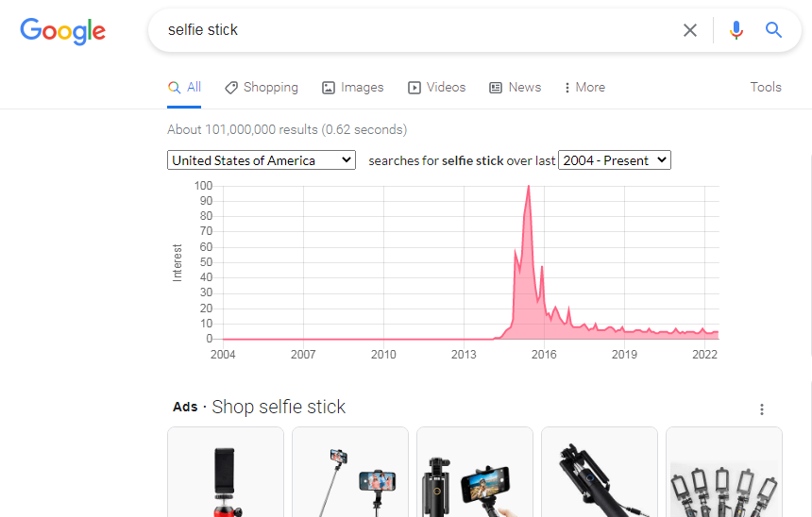Image resolution: width=812 pixels, height=517 pixels.
Task: Expand the More search options menu
Action: point(584,88)
